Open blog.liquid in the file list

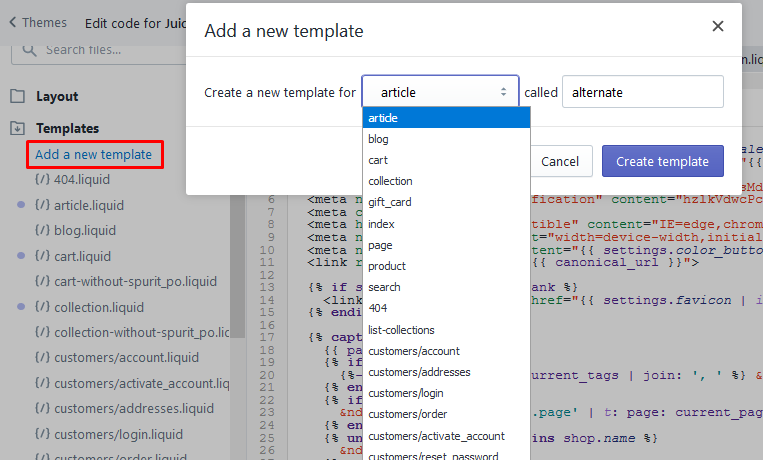point(85,230)
